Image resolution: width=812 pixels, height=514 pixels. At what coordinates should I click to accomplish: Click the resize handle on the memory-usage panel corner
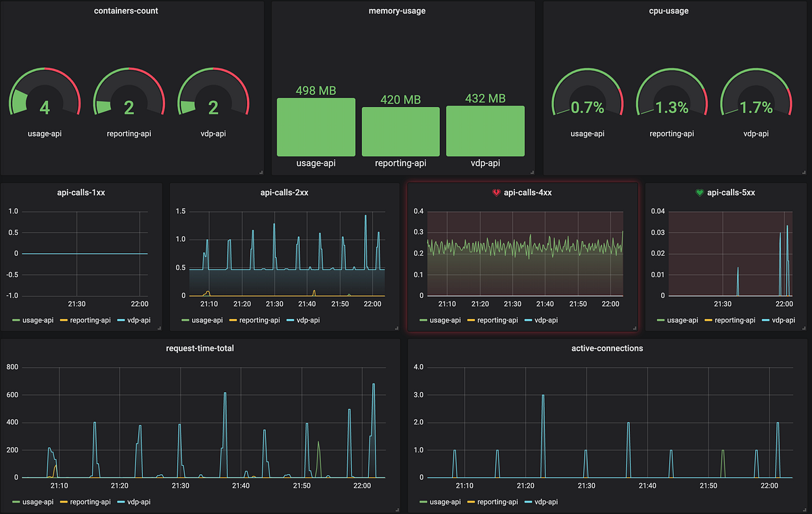pos(533,171)
